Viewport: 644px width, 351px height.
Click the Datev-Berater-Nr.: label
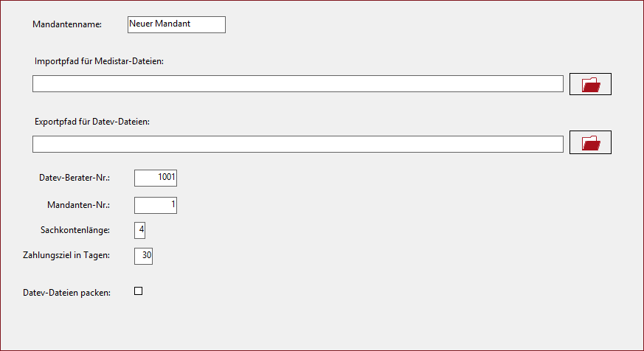75,178
